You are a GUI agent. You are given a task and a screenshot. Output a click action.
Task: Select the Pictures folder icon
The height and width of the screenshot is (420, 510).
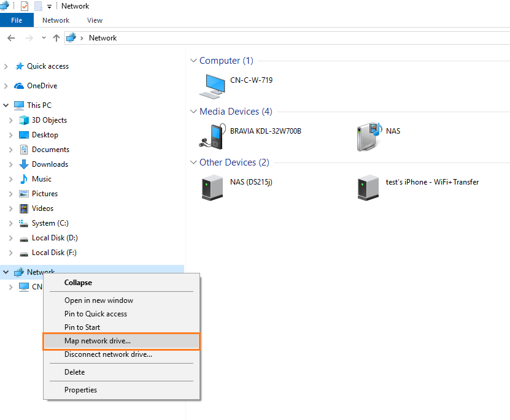(24, 194)
